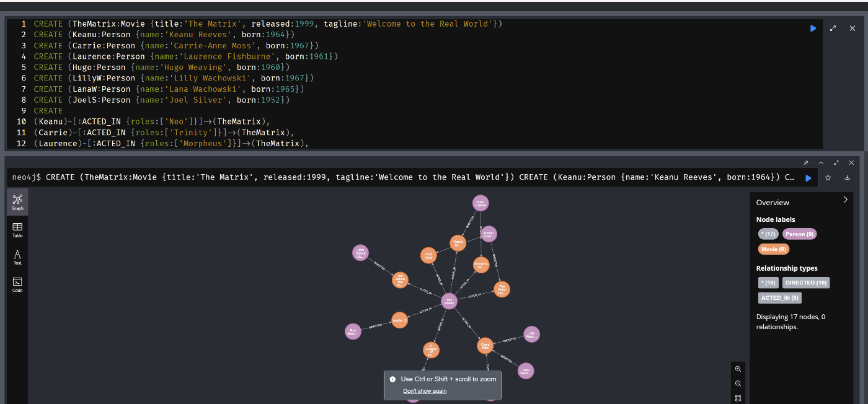Screen dimensions: 868x404
Task: Select the Cloud Atlas movie node
Action: click(485, 346)
